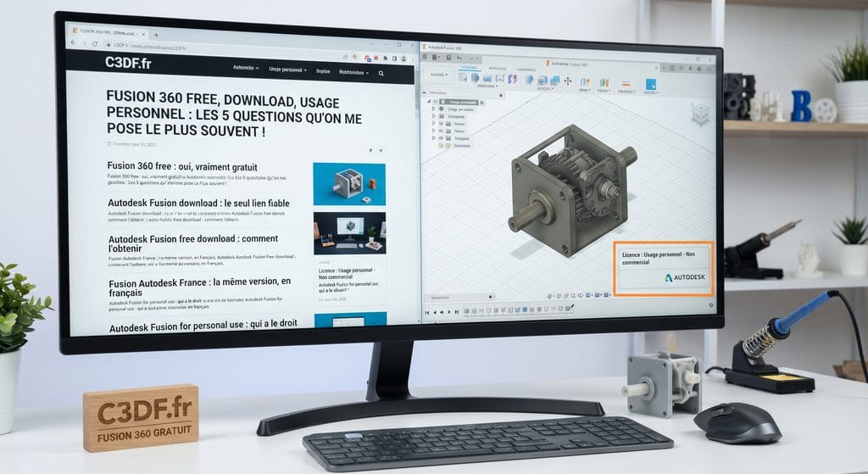The image size is (868, 474).
Task: Select the Fusion 360 Free Chrome tab
Action: tap(109, 32)
